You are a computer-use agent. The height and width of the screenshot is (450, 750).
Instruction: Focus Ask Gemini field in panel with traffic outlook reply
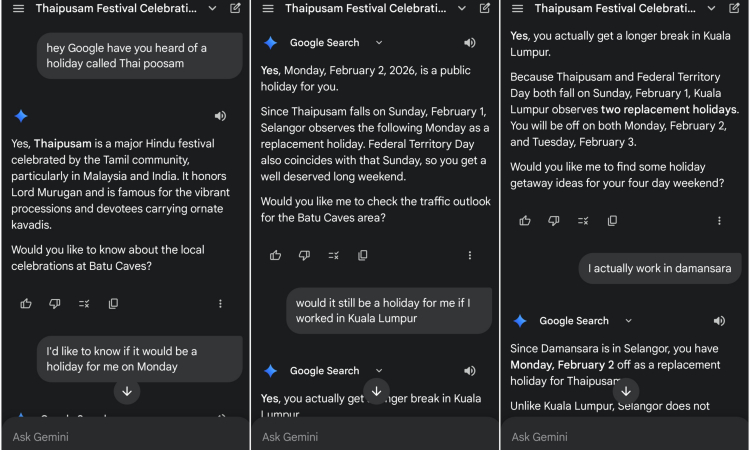coord(375,437)
